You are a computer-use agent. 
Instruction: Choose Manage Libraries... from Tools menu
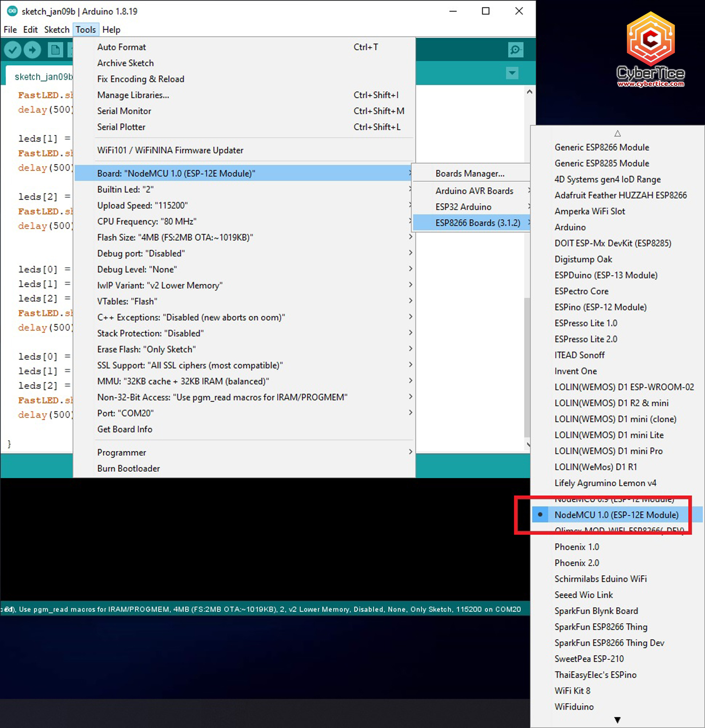[133, 95]
